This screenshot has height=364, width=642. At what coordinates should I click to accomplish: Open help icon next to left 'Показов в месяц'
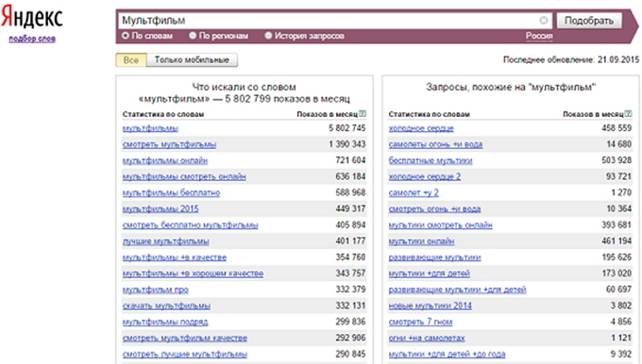pos(363,114)
